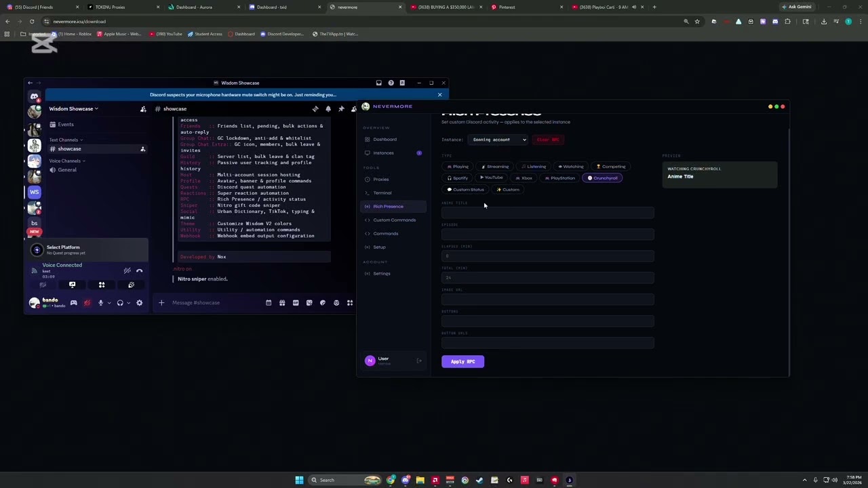Screen dimensions: 868x488
Task: Toggle Discord microphone mute
Action: click(x=100, y=303)
